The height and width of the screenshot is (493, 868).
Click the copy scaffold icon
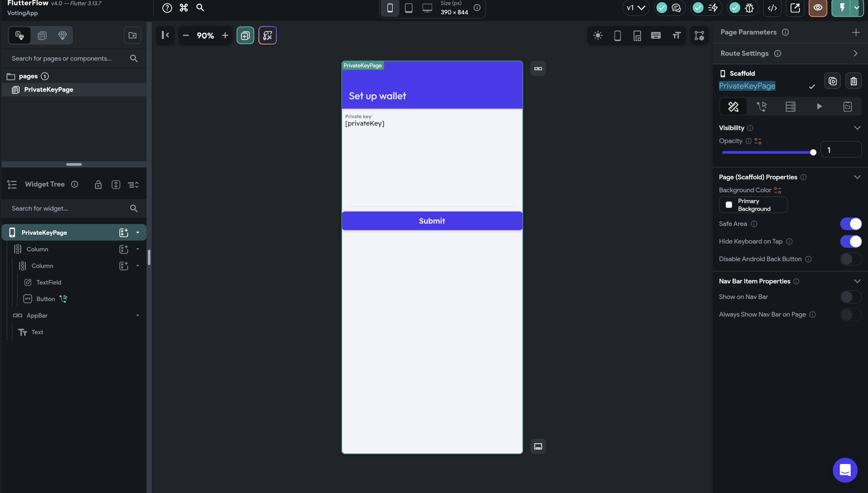[x=833, y=81]
